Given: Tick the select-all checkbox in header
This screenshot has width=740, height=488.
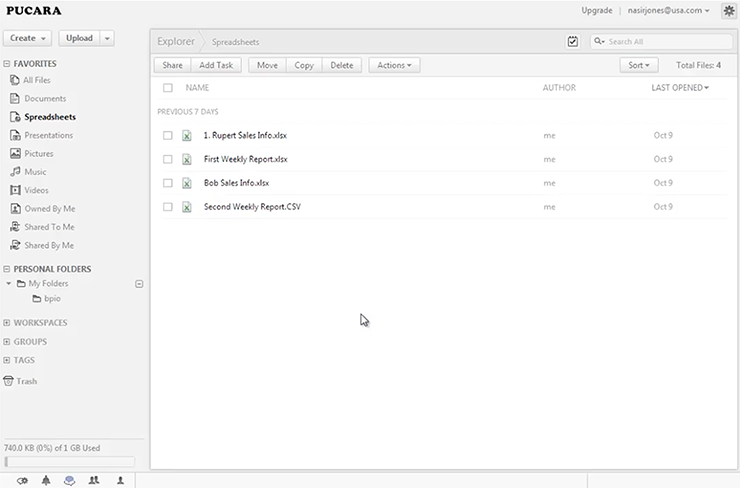Looking at the screenshot, I should click(168, 88).
